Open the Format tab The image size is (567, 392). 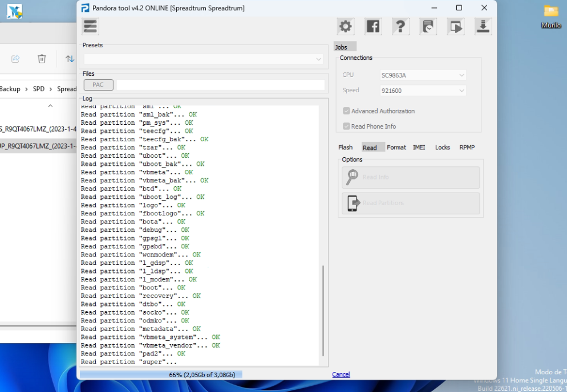click(396, 148)
